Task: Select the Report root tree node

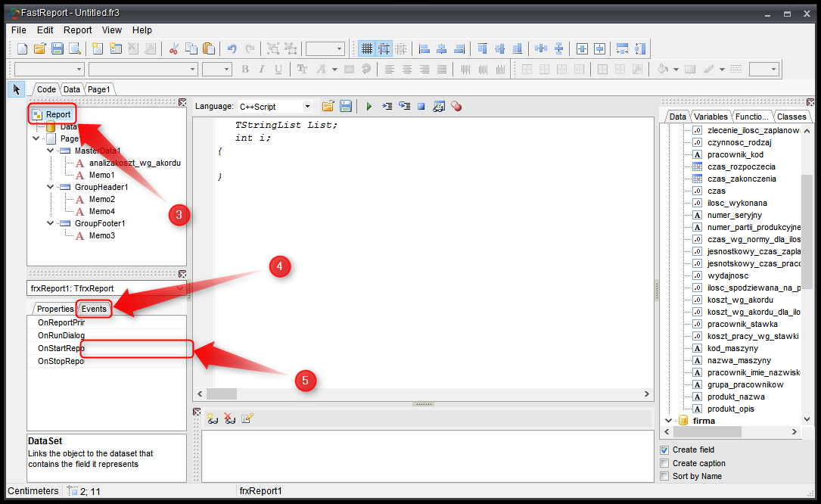Action: (58, 114)
